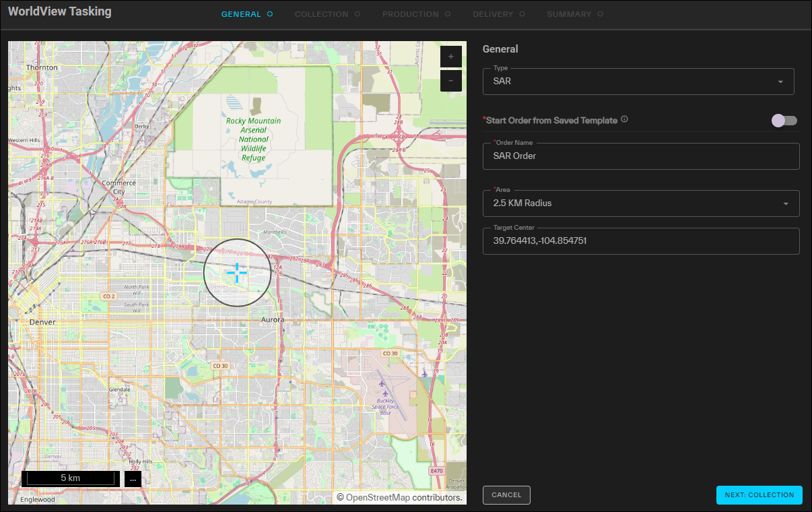Open the Delivery step tab

[493, 14]
